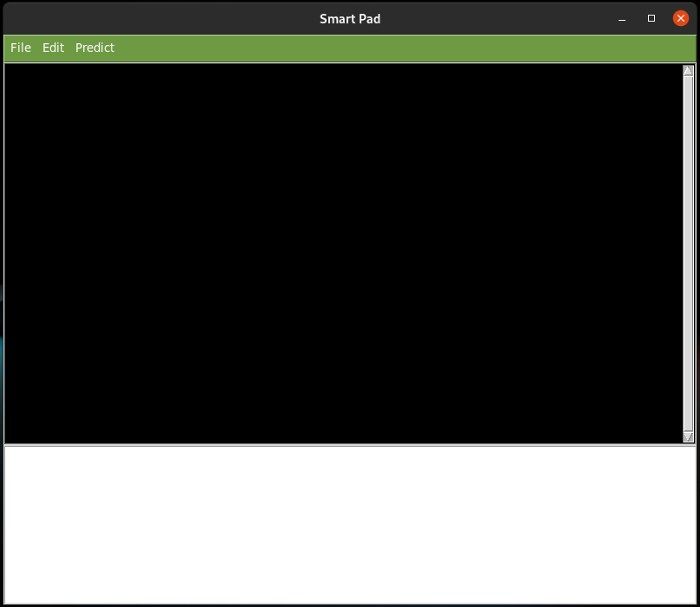The width and height of the screenshot is (700, 607).
Task: Open the File menu
Action: click(21, 48)
